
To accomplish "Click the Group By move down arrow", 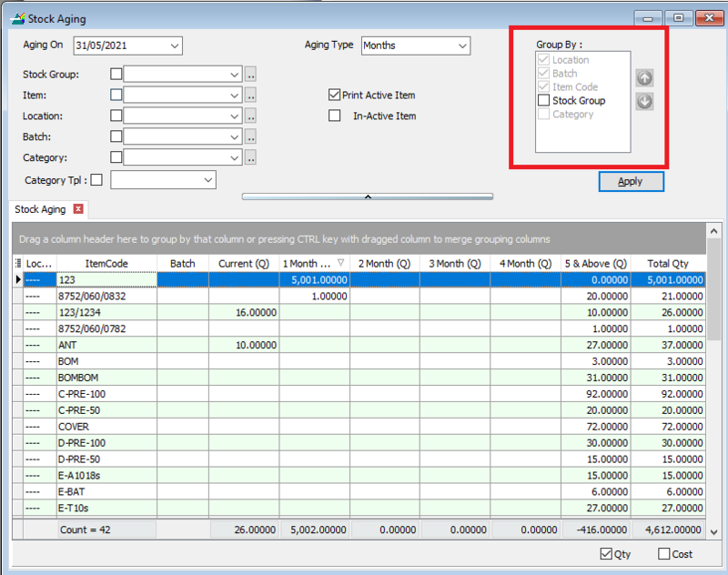I will [644, 101].
